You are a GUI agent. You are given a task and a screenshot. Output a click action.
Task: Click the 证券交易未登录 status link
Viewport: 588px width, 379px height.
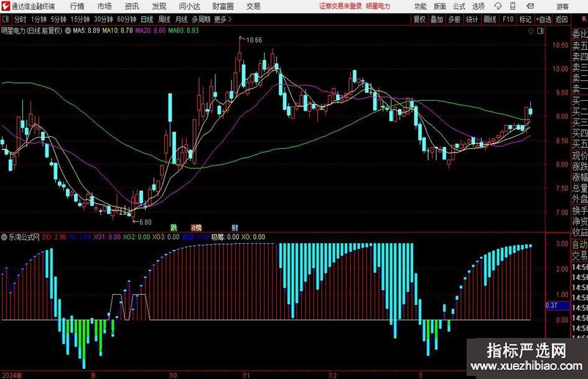(x=340, y=6)
